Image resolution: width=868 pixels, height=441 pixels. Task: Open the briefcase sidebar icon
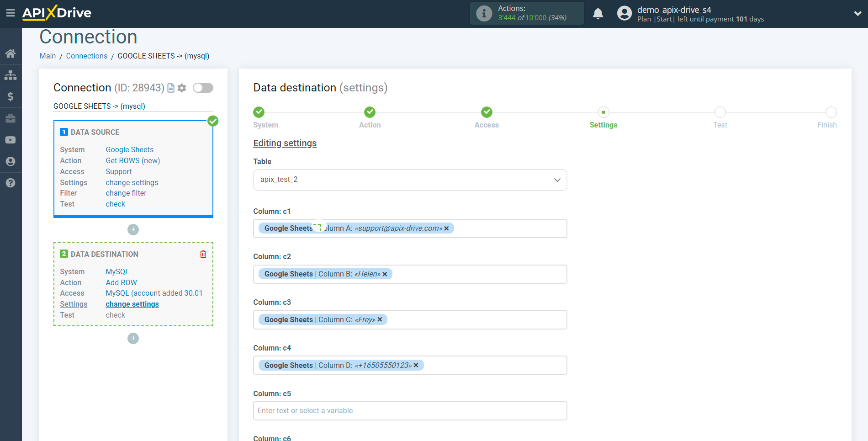[11, 118]
